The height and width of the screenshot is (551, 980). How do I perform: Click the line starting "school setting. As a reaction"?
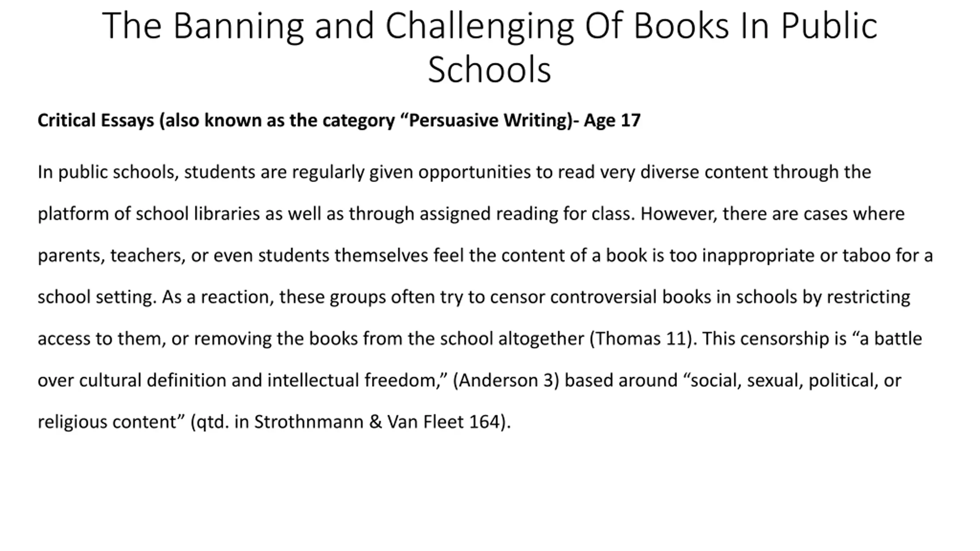(x=474, y=297)
